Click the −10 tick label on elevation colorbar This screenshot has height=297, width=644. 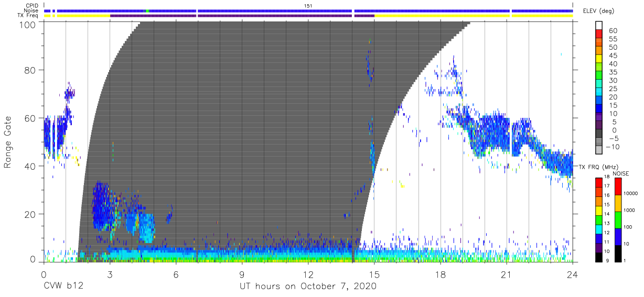click(611, 147)
